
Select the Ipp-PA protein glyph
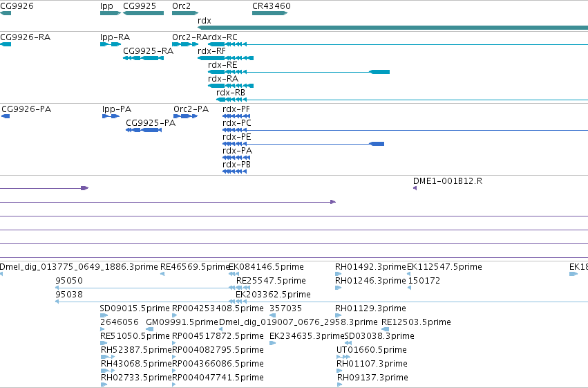point(111,116)
